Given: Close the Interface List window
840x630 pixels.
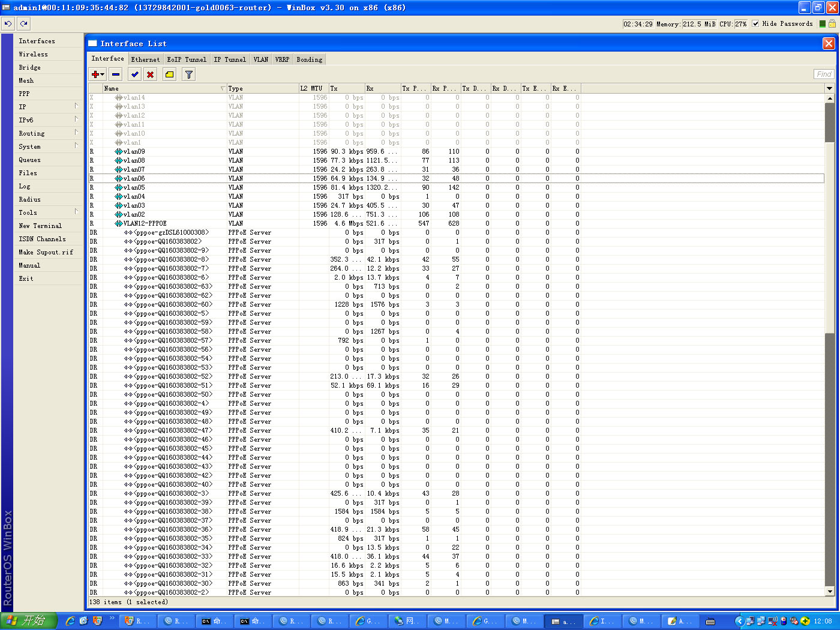Looking at the screenshot, I should click(829, 43).
